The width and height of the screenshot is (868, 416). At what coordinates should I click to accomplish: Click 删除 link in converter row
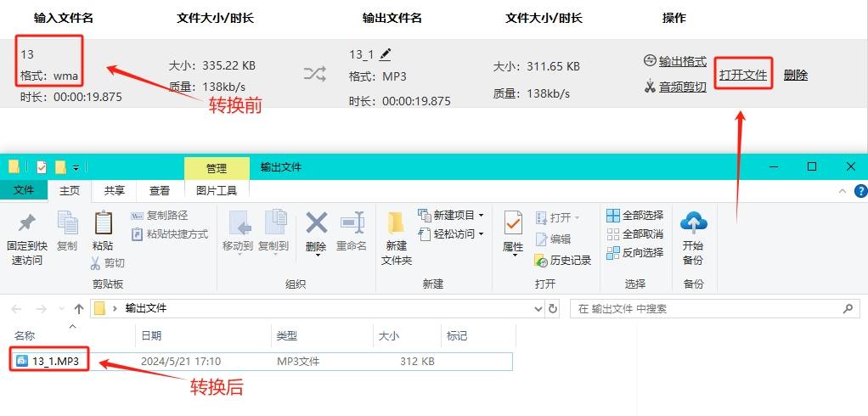(796, 76)
